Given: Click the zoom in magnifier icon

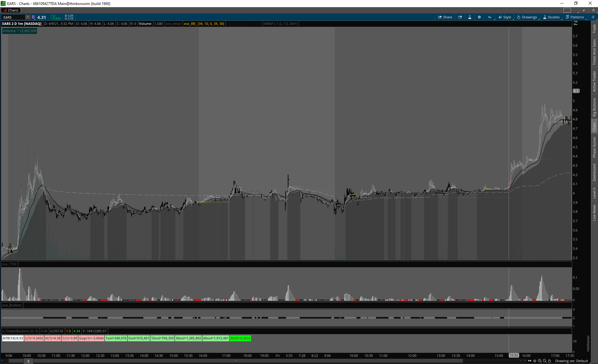Looking at the screenshot, I should [540, 361].
